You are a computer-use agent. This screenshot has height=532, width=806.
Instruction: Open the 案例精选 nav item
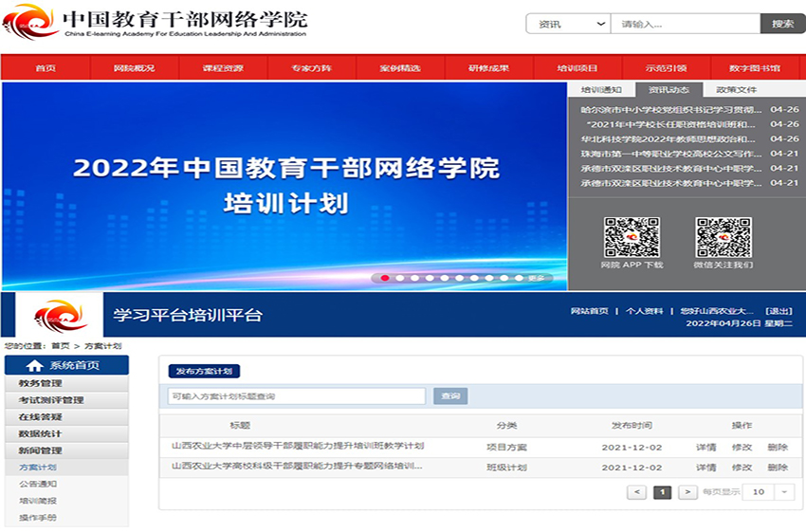pos(400,68)
